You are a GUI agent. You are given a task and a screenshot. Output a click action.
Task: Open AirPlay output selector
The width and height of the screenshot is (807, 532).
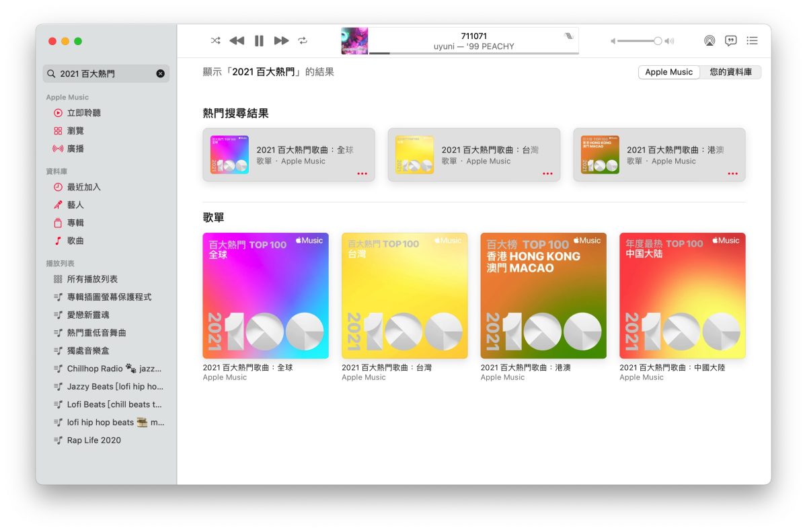(x=709, y=40)
